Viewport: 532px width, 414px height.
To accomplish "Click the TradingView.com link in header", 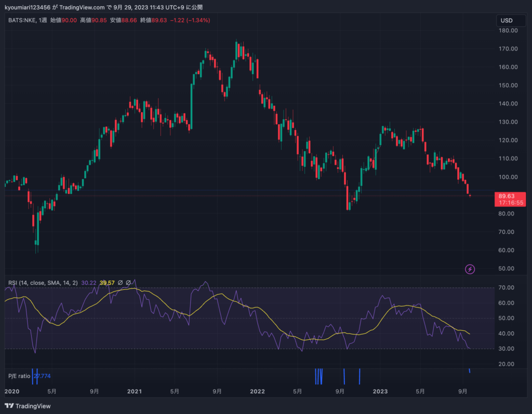I will 82,7.
